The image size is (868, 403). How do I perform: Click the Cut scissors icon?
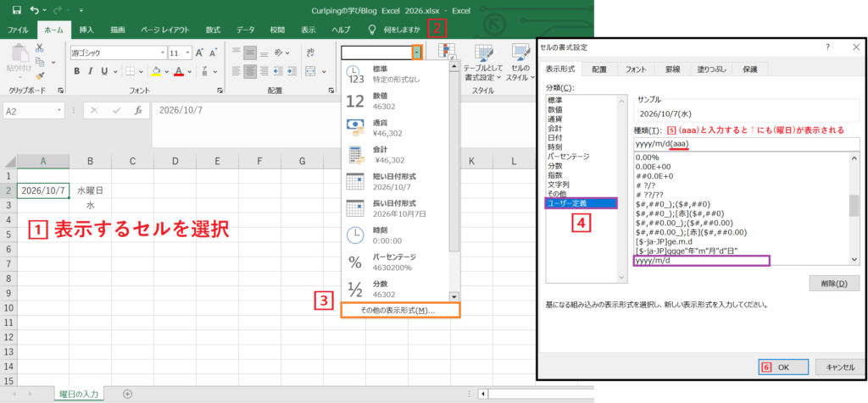click(x=39, y=48)
